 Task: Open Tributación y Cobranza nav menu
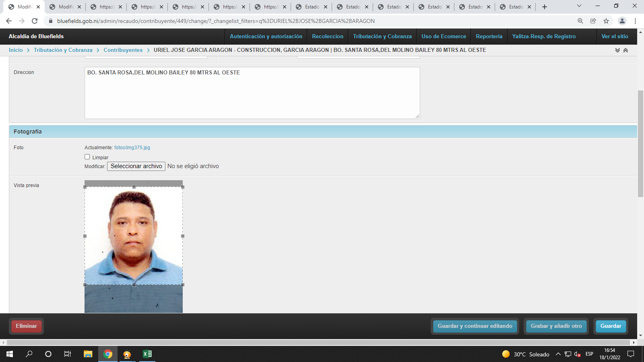click(382, 36)
